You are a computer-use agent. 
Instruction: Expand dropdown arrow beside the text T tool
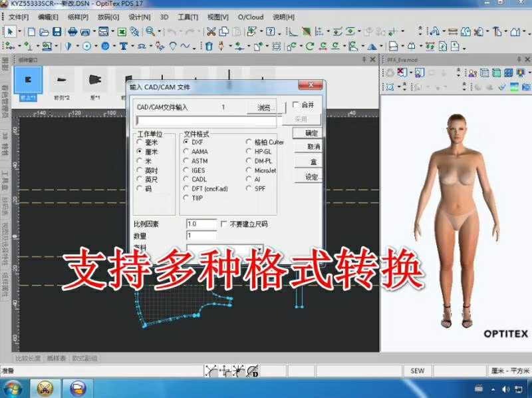pos(132,46)
